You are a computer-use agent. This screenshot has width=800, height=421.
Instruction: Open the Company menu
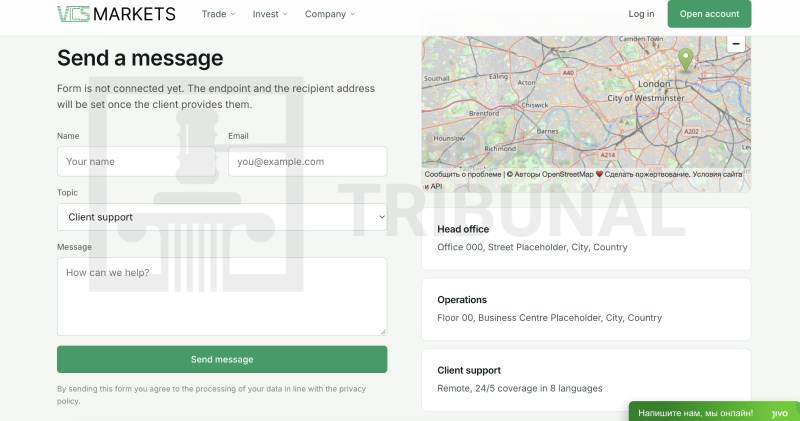[330, 14]
